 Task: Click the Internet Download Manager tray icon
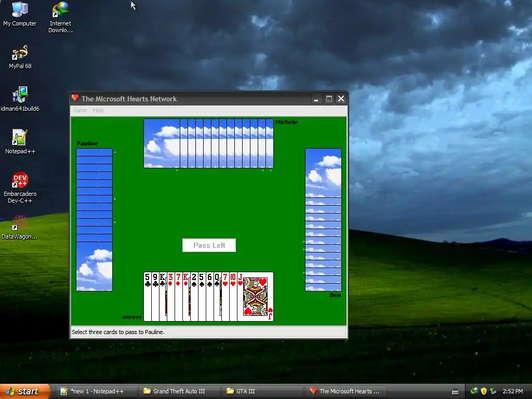click(475, 391)
